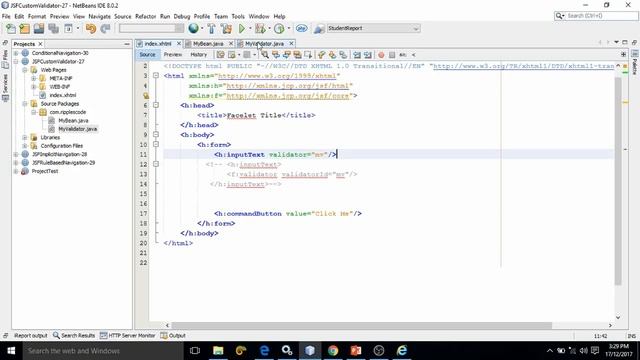Image resolution: width=640 pixels, height=360 pixels.
Task: Click the Clean and Build icon
Action: coord(226,29)
